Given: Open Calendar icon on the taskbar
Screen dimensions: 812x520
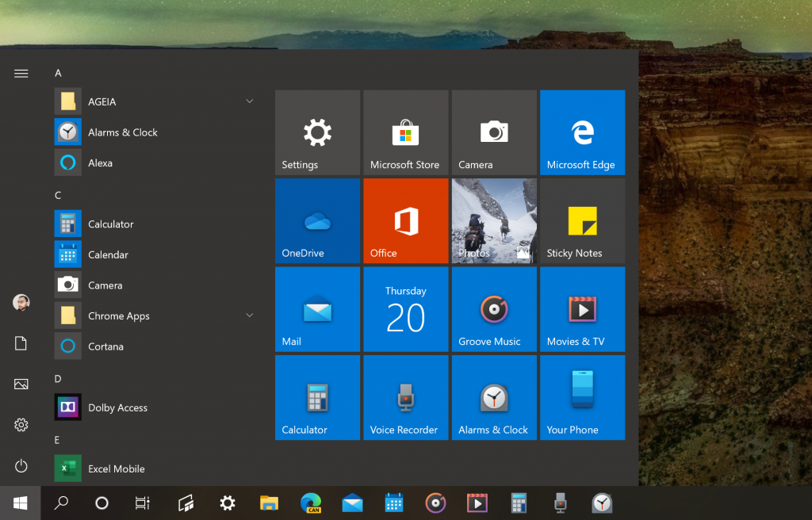Looking at the screenshot, I should point(394,503).
